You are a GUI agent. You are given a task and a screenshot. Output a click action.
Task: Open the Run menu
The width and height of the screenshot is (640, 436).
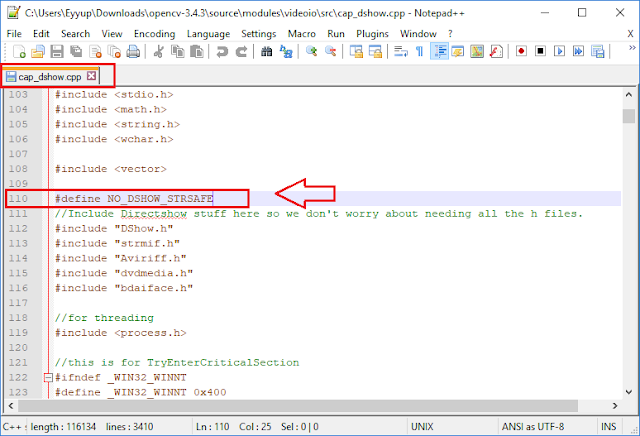[336, 34]
